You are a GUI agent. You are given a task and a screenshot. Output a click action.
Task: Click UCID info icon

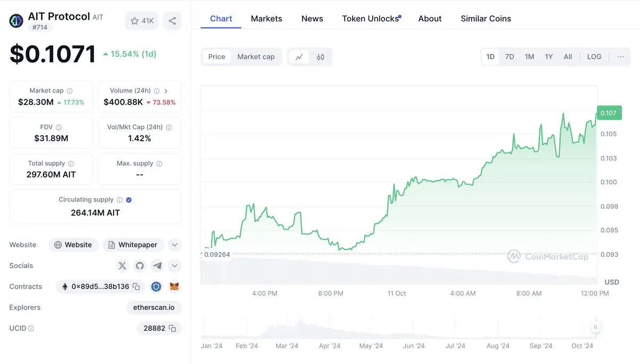[31, 328]
